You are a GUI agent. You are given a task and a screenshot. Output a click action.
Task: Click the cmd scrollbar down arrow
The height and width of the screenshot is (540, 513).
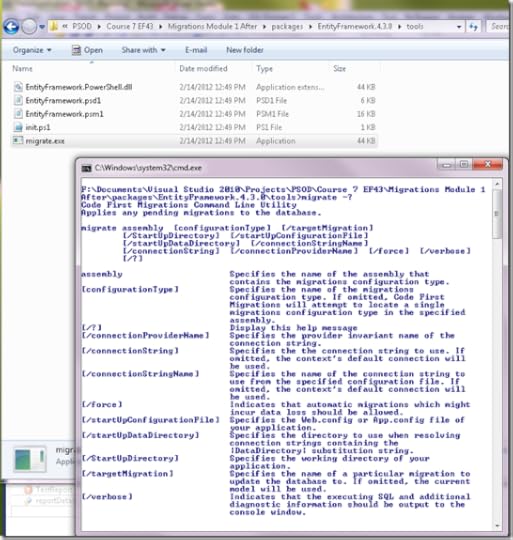pyautogui.click(x=497, y=526)
